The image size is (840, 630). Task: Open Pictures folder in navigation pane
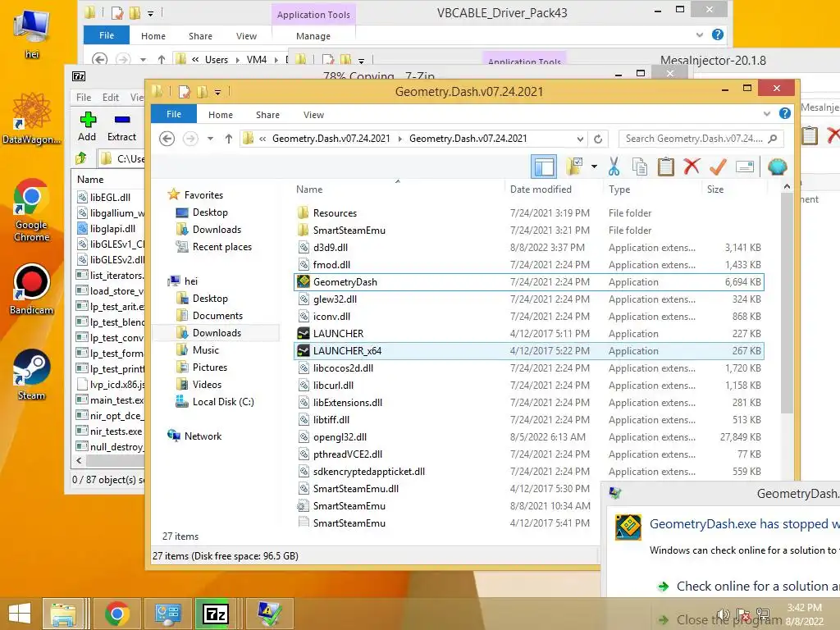[209, 367]
